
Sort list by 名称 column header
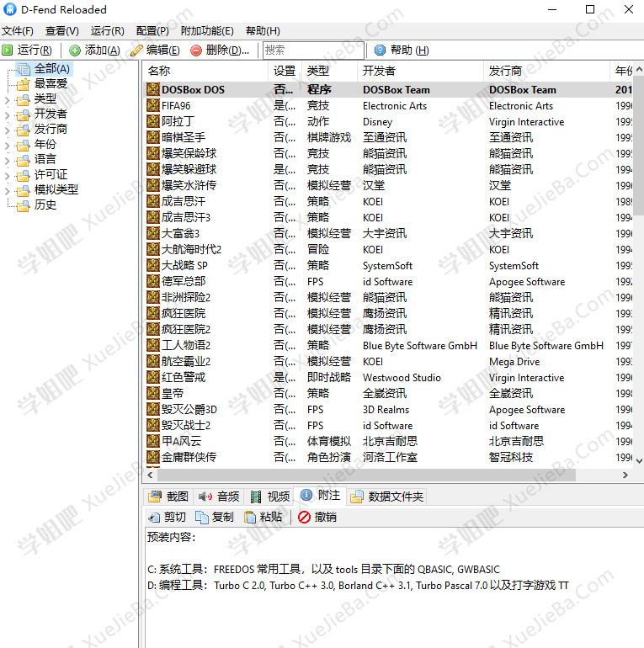[x=206, y=71]
